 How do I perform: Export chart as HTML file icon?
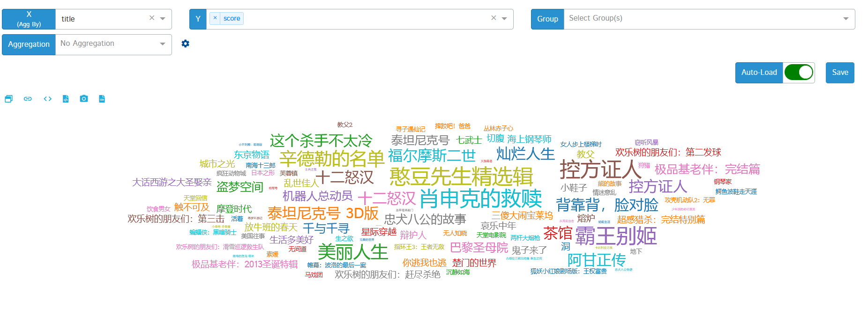66,99
